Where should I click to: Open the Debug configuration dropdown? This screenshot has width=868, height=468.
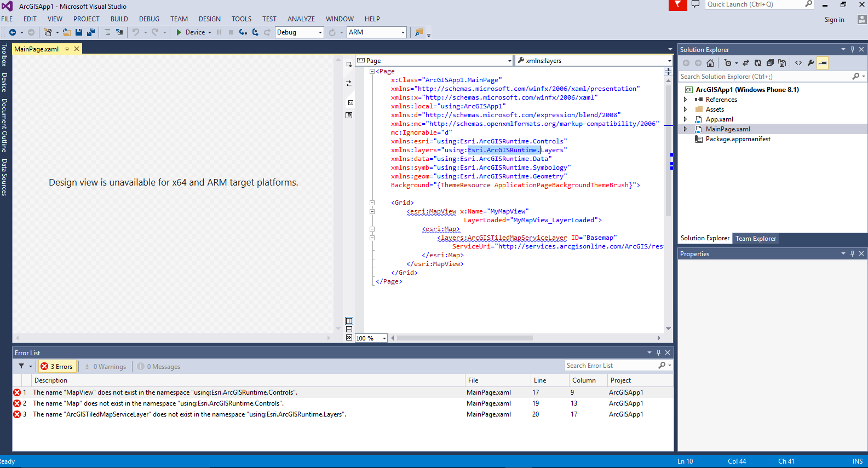pos(300,32)
